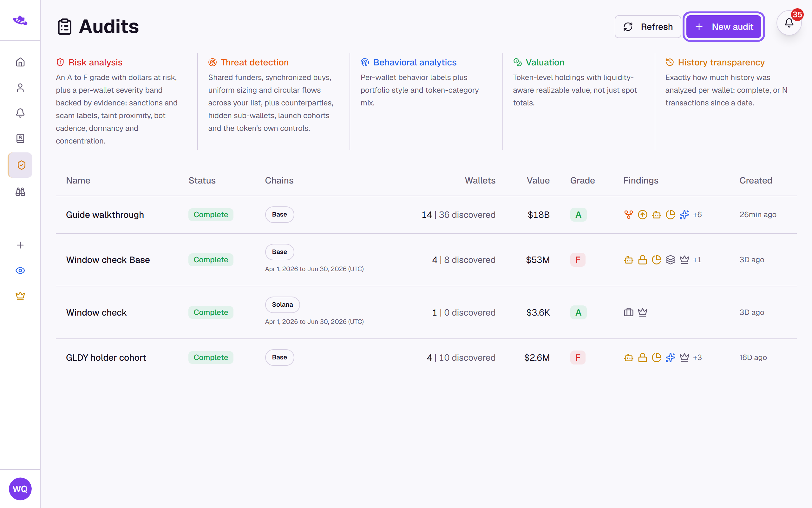Click crown finding icon in Window check row
This screenshot has height=508, width=812.
(643, 312)
